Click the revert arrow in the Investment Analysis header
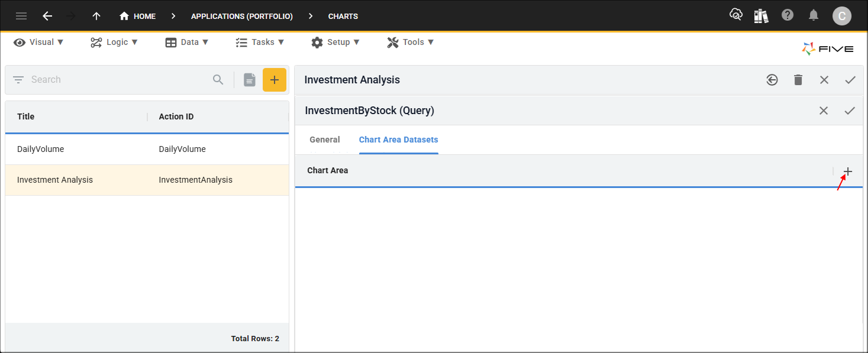The image size is (868, 353). (x=772, y=79)
